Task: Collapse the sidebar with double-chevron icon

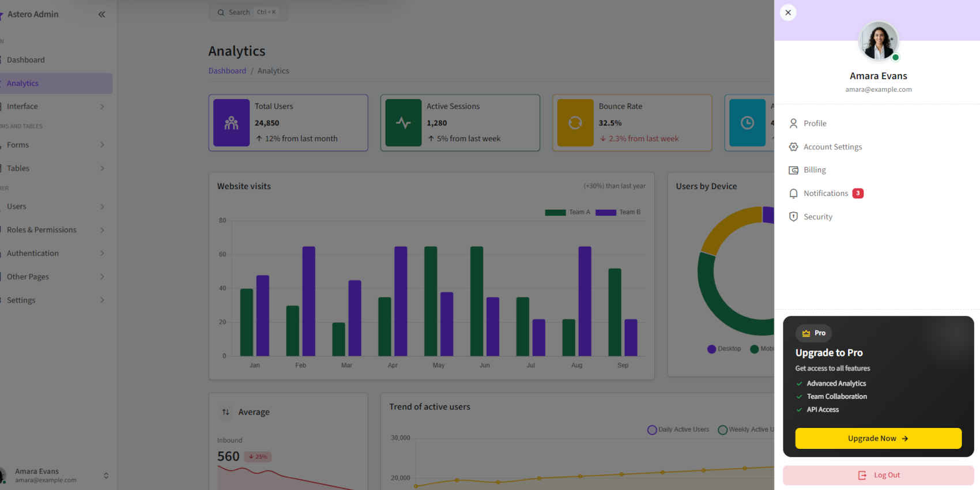Action: [101, 14]
